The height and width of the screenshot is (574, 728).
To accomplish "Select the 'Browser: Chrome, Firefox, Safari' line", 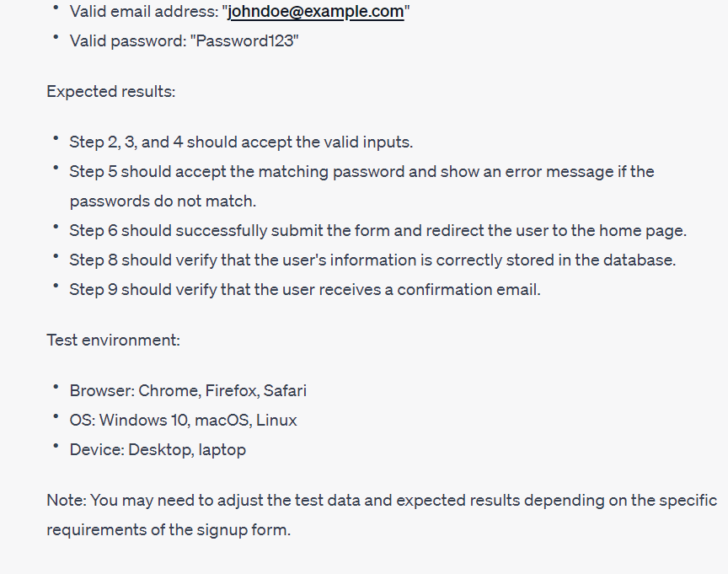I will point(188,390).
